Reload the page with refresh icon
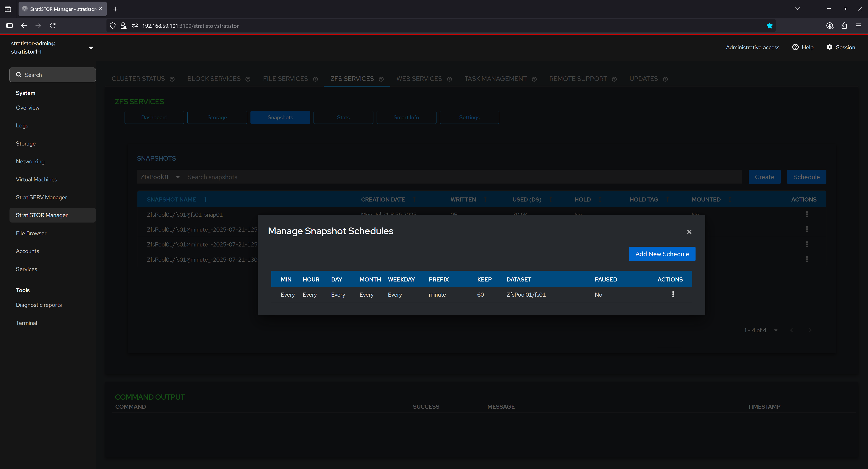This screenshot has height=469, width=868. click(x=53, y=26)
